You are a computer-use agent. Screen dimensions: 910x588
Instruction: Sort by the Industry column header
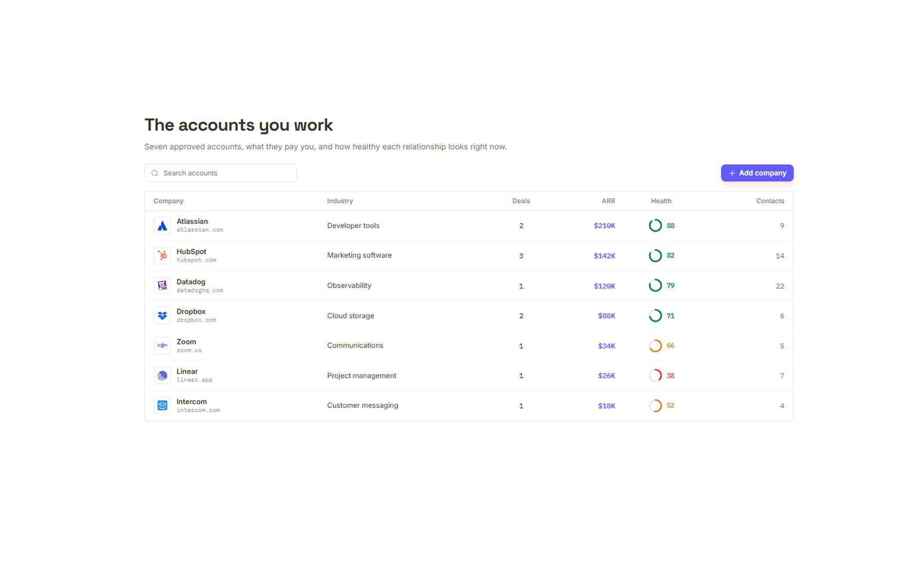pyautogui.click(x=340, y=201)
